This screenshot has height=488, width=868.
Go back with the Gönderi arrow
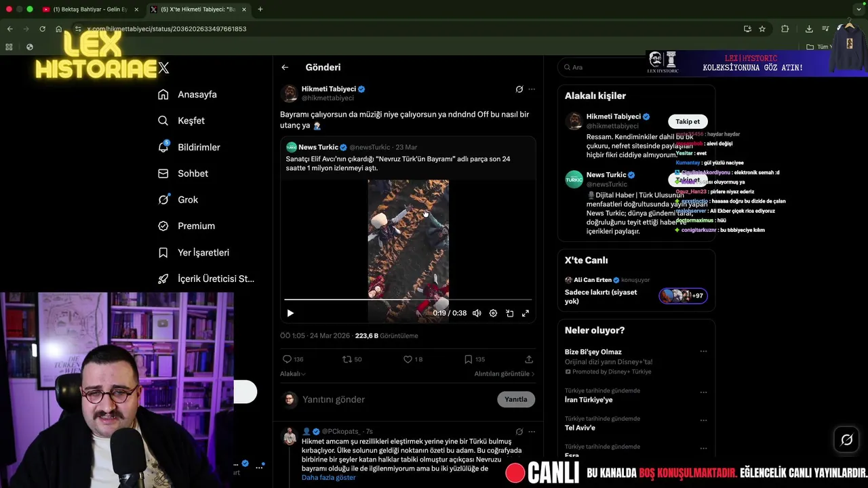285,67
